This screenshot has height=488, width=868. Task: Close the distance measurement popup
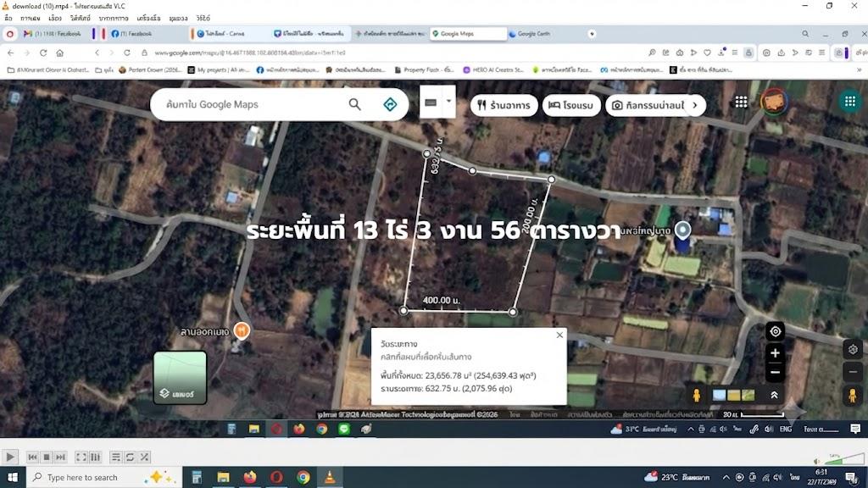559,335
